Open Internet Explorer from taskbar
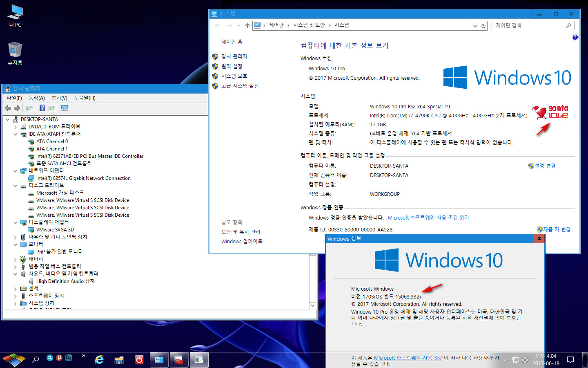588x368 pixels. (99, 360)
